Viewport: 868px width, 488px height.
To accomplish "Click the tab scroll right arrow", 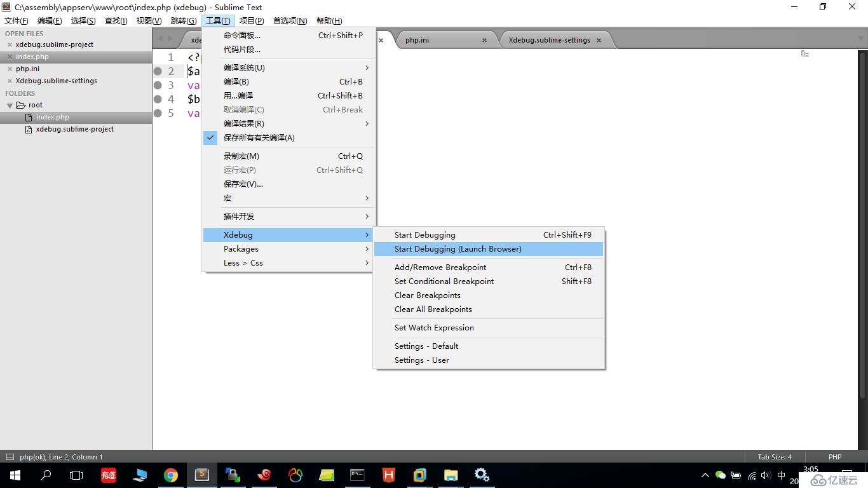I will pos(170,39).
